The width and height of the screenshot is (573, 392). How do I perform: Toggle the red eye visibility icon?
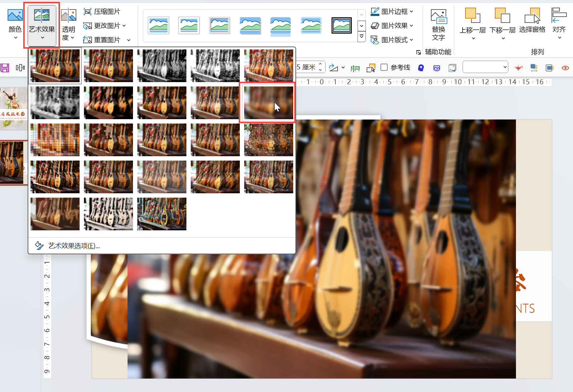pos(565,68)
